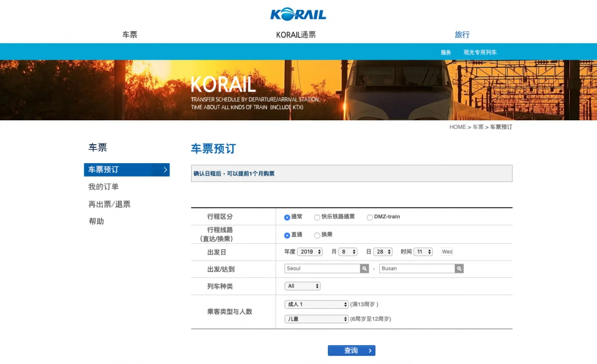597x364 pixels.
Task: Expand train type dropdown showing All
Action: click(302, 286)
